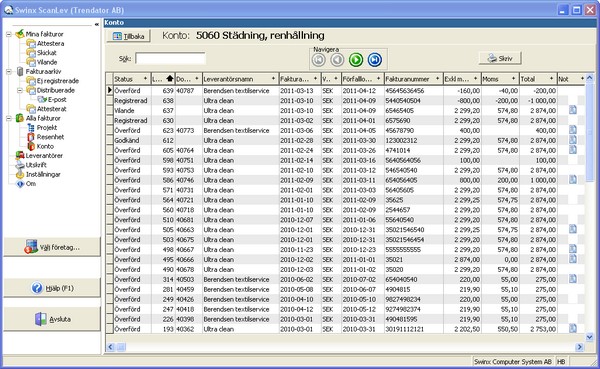Viewport: 600px width, 369px height.
Task: Open note icon for invoice 314
Action: tap(572, 279)
